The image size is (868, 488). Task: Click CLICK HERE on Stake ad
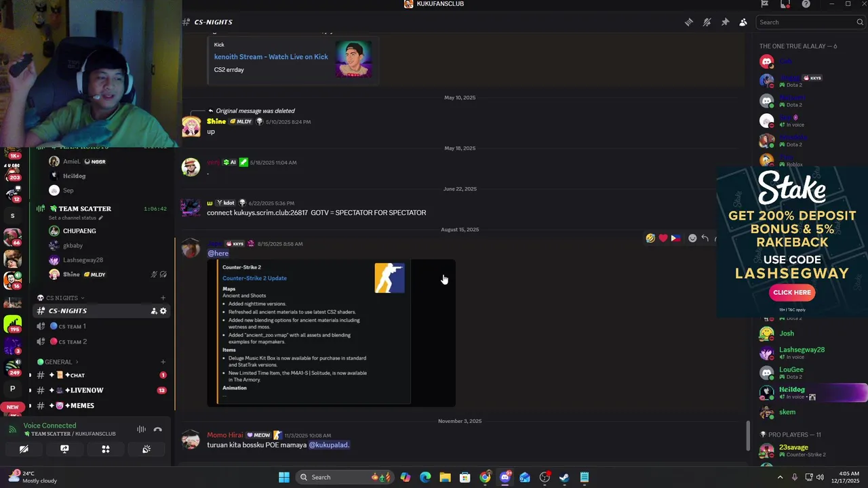[792, 292]
